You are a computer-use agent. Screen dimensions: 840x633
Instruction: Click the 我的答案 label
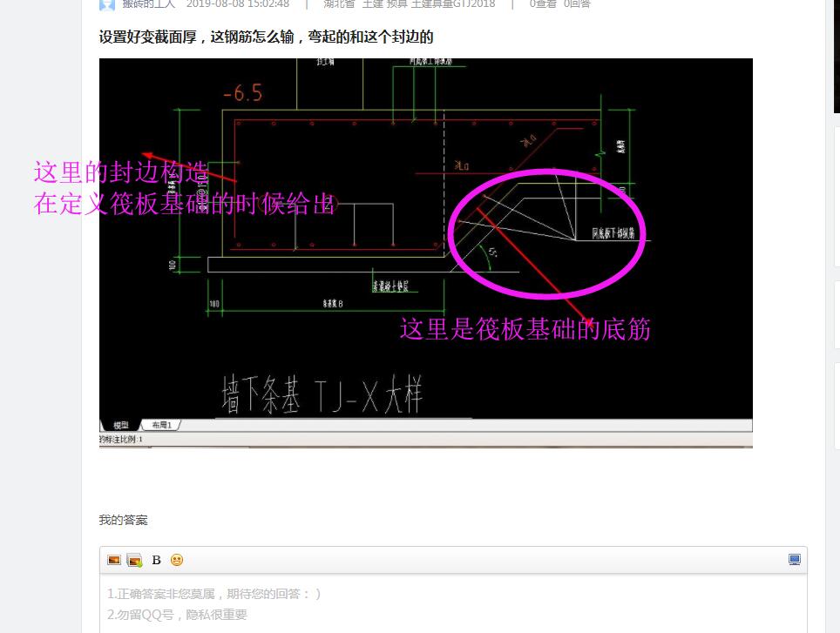pos(123,520)
